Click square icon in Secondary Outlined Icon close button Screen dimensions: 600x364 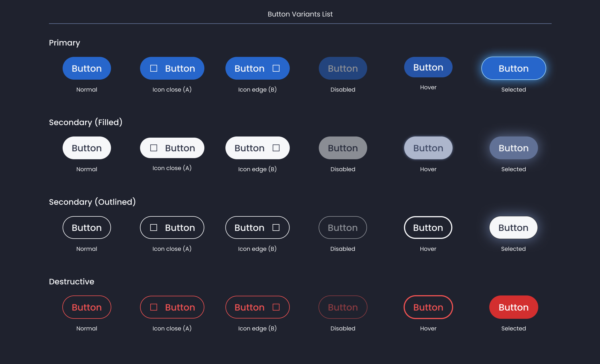(154, 227)
